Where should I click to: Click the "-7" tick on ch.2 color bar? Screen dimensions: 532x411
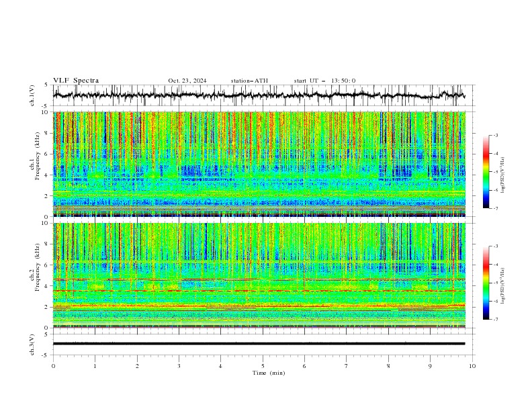(x=495, y=319)
